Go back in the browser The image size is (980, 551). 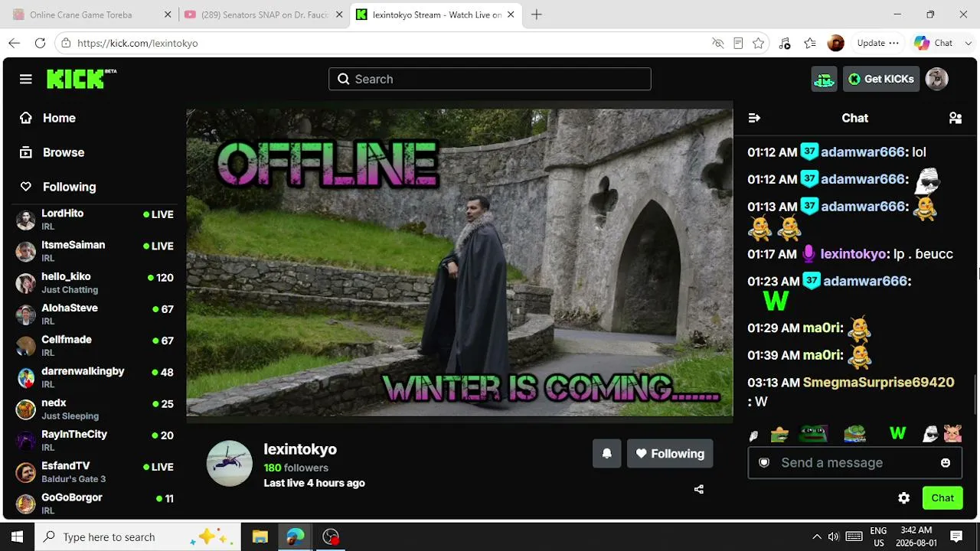coord(15,43)
